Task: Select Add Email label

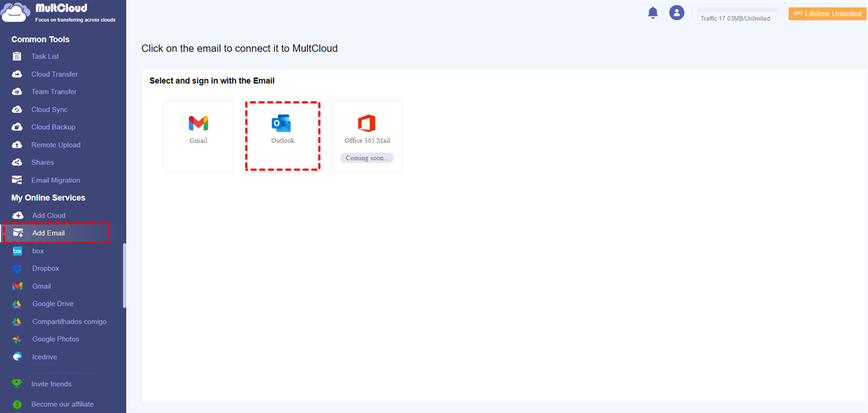Action: click(x=48, y=233)
